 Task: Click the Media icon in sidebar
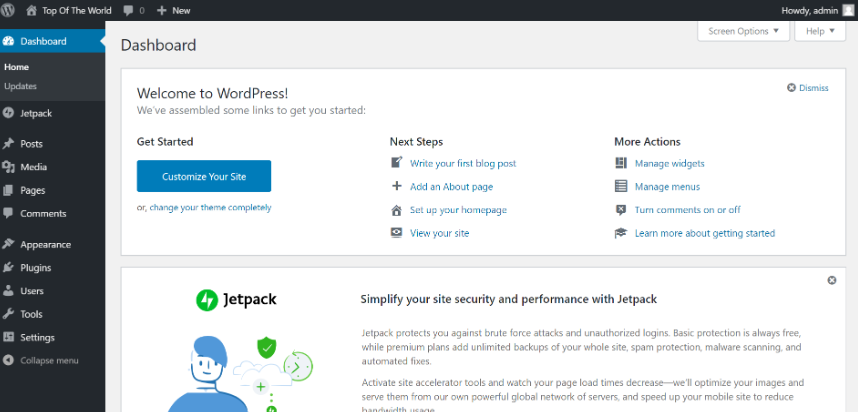(8, 167)
